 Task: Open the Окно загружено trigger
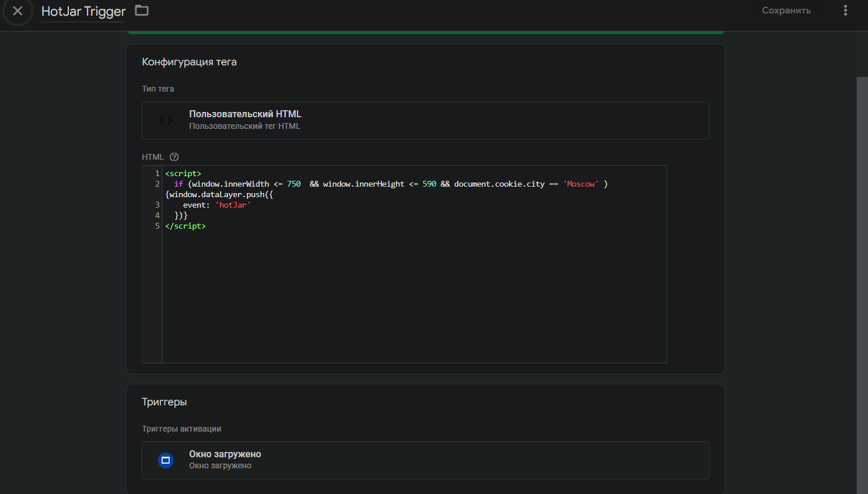(x=425, y=460)
